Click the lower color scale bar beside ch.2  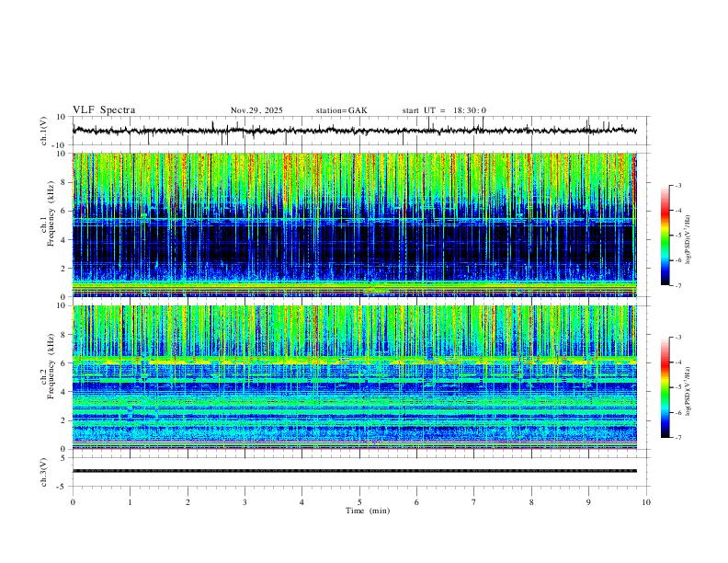[x=665, y=387]
